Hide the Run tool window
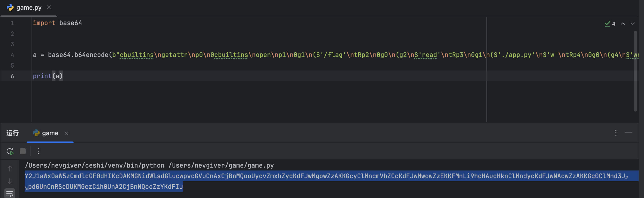 click(x=628, y=133)
